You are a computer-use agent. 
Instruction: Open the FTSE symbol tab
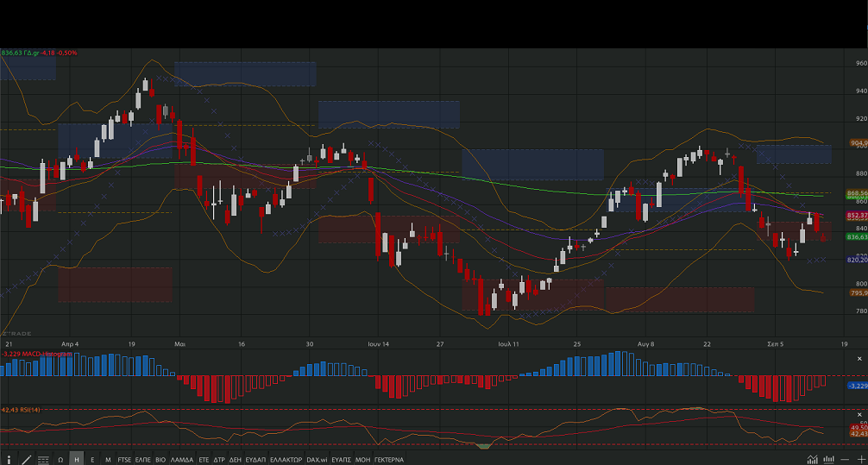pos(124,460)
